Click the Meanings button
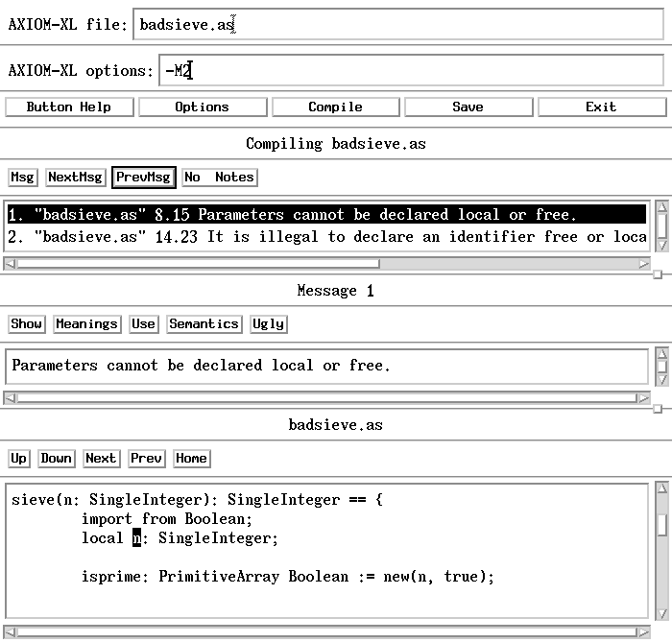 [x=87, y=323]
